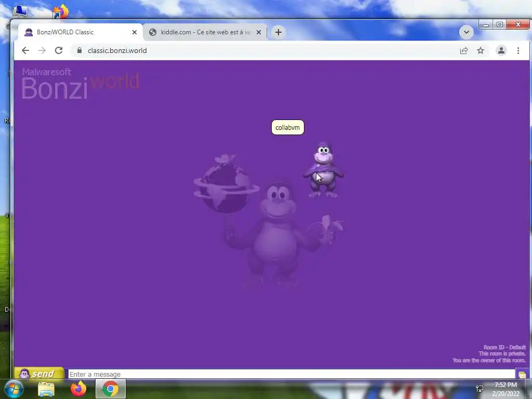
Task: Minimize the Chrome window
Action: (486, 24)
